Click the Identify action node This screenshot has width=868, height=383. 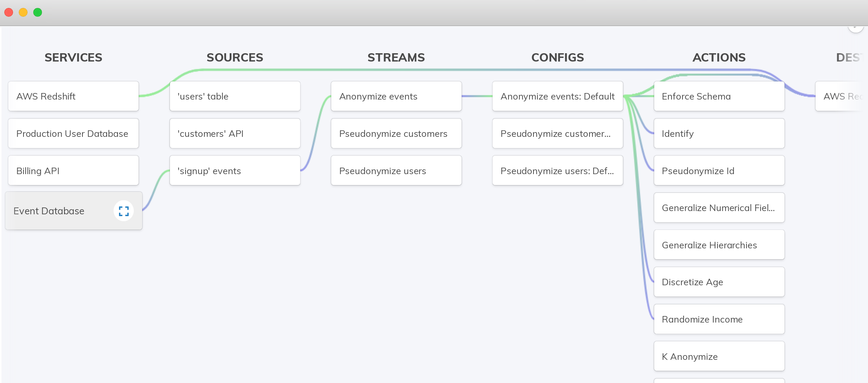pos(719,134)
